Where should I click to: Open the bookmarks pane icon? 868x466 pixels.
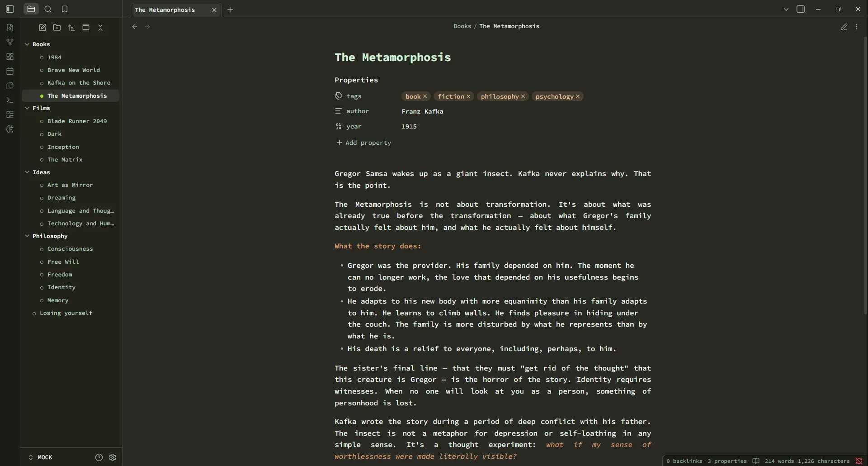pyautogui.click(x=65, y=9)
